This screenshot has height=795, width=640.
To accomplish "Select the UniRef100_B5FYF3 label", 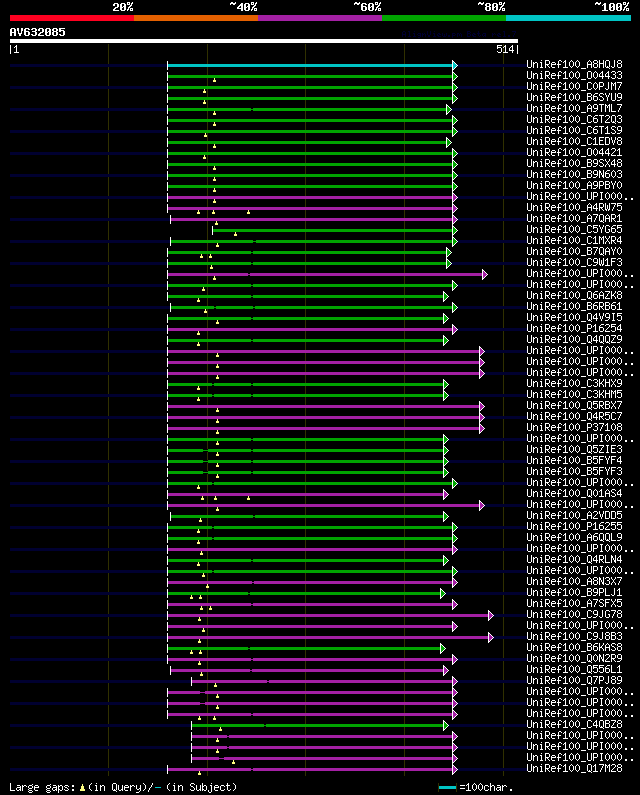I will coord(574,472).
